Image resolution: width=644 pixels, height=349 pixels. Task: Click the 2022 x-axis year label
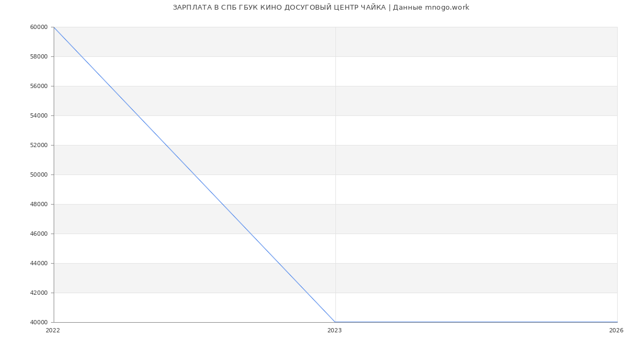[53, 331]
